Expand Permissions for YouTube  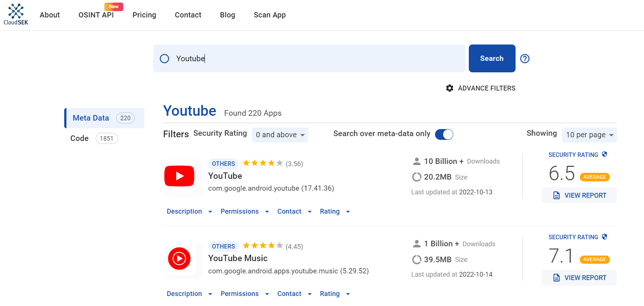[x=245, y=211]
